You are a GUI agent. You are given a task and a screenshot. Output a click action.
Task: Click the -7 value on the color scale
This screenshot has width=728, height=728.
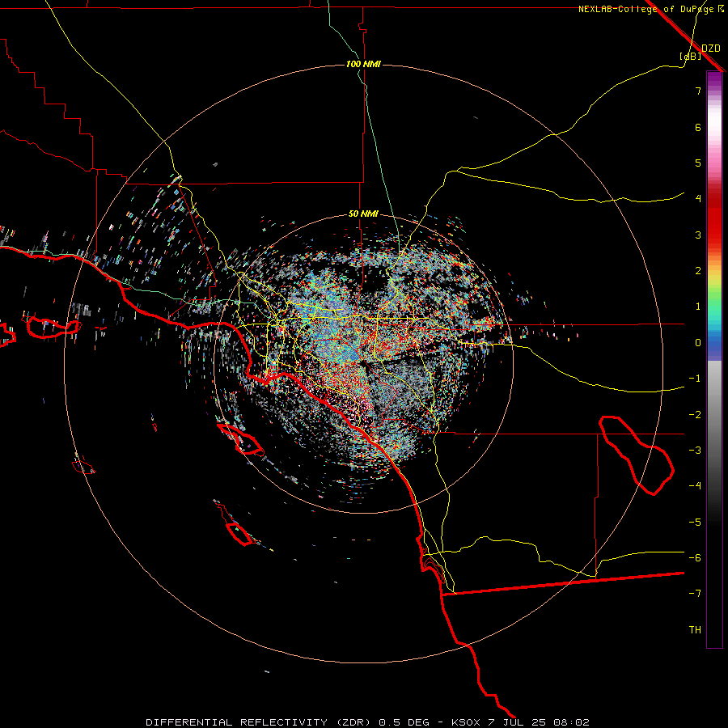pyautogui.click(x=695, y=594)
